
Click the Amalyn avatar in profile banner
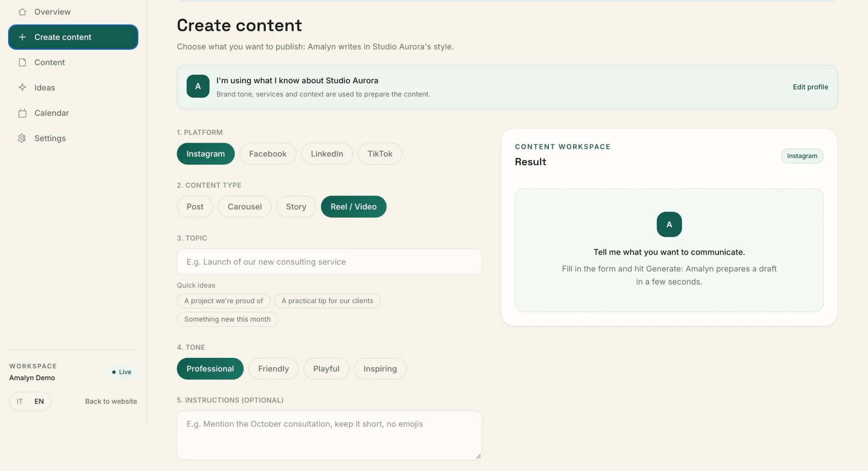(x=198, y=86)
